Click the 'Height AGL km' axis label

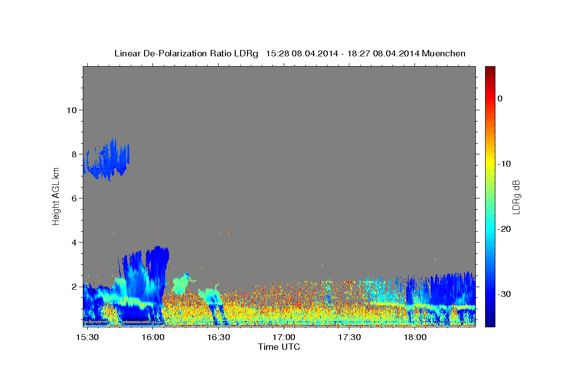coord(56,196)
